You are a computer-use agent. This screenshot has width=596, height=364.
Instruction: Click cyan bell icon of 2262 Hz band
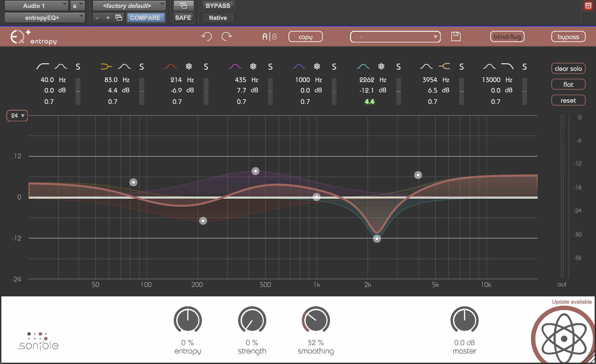[x=363, y=66]
